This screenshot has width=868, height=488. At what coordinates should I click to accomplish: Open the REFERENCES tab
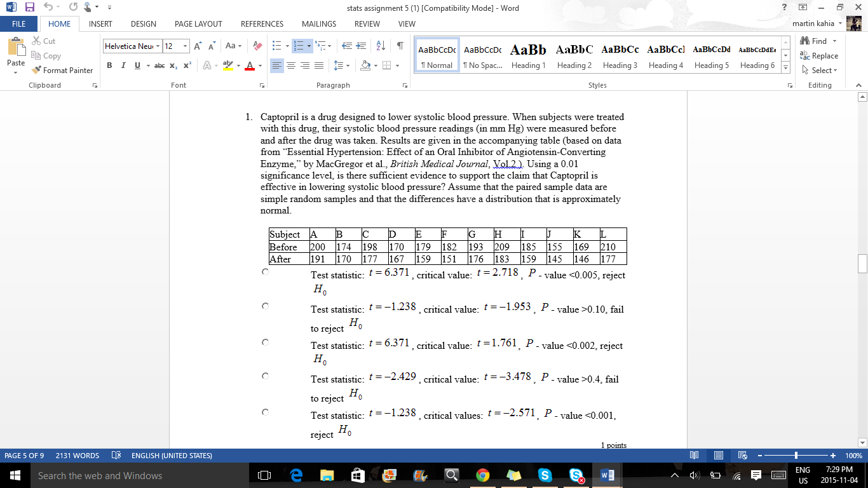(262, 24)
